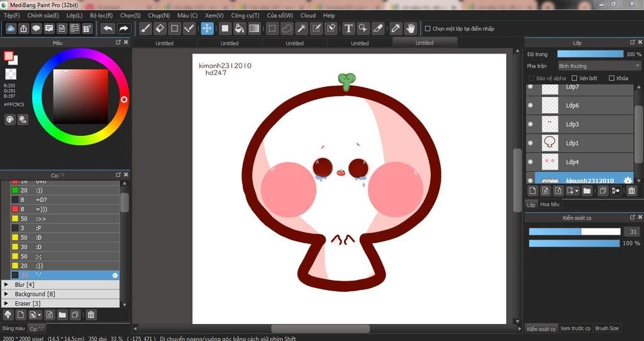The width and height of the screenshot is (644, 341).
Task: Select the Bucket fill tool
Action: [x=240, y=28]
